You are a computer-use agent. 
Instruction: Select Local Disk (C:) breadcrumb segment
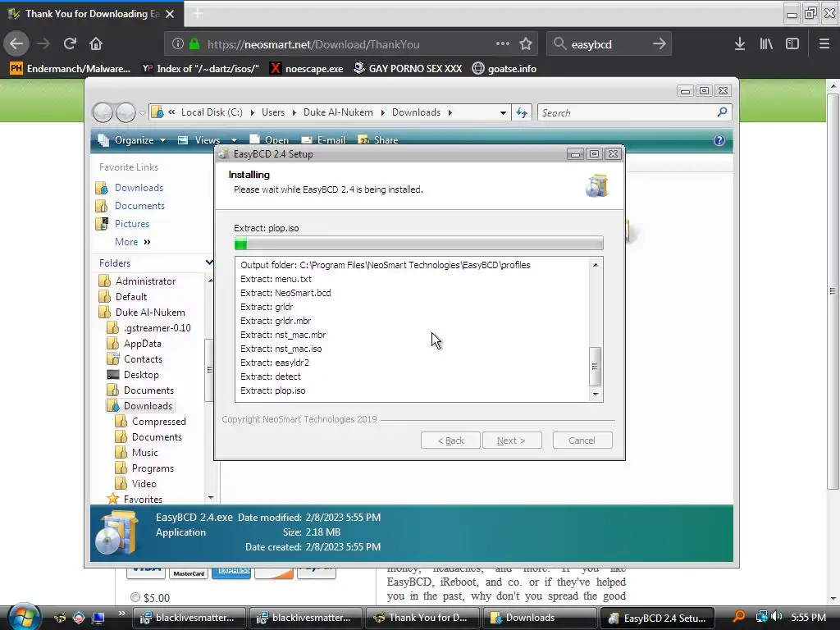click(212, 112)
